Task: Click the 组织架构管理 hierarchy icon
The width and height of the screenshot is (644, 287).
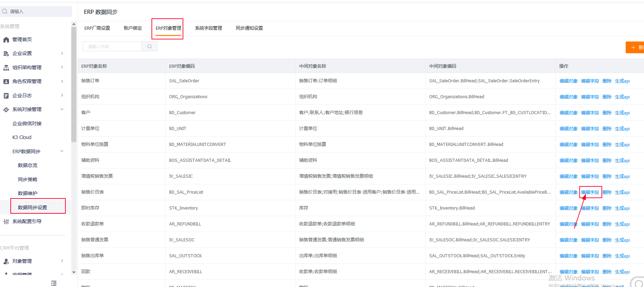Action: pos(6,68)
